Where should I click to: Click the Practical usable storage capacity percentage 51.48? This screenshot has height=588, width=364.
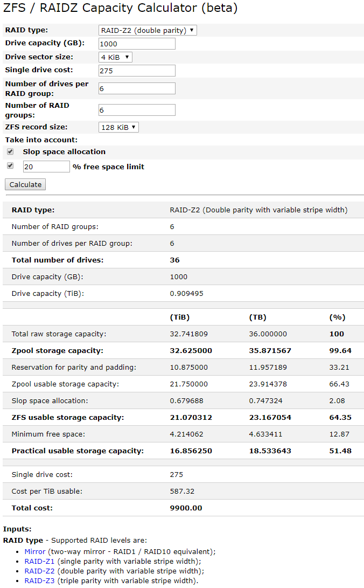click(x=340, y=451)
